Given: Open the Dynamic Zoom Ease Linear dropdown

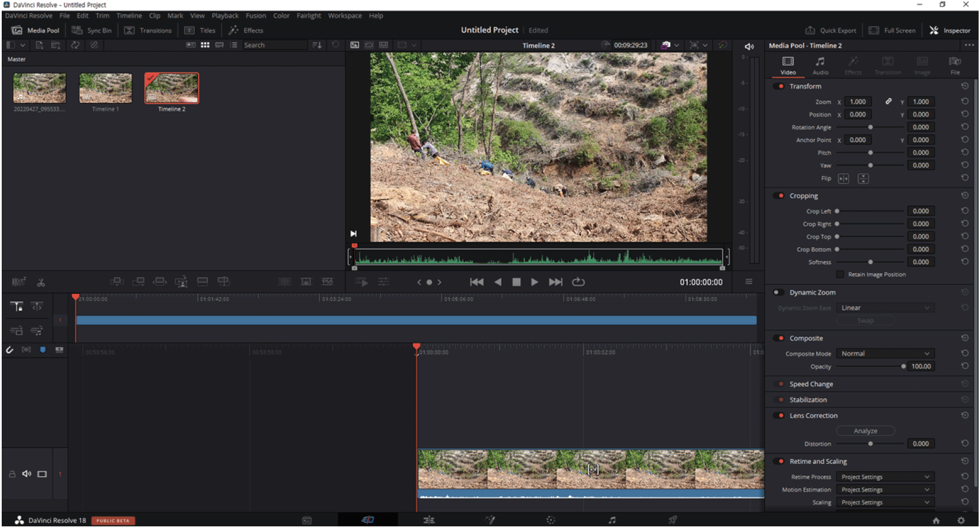Looking at the screenshot, I should pos(885,308).
